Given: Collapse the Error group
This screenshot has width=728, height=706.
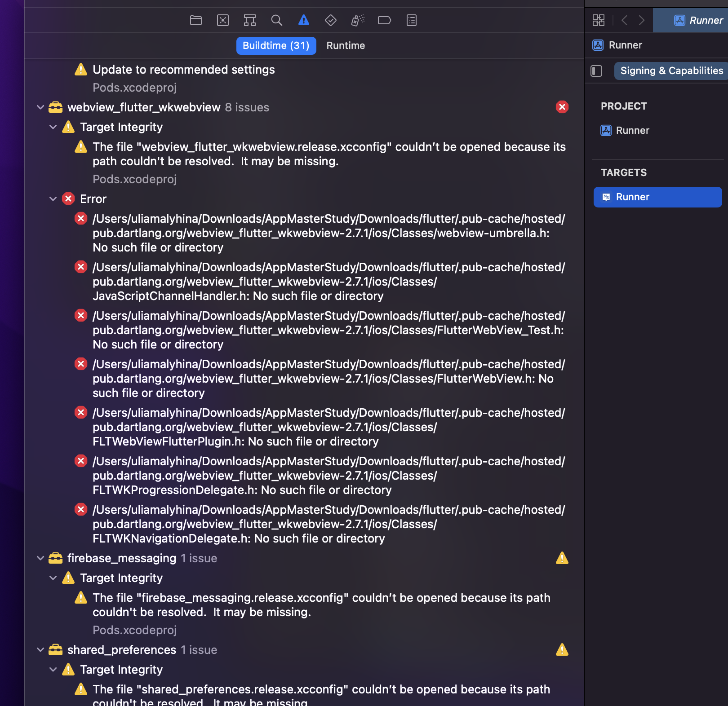Looking at the screenshot, I should [x=53, y=199].
